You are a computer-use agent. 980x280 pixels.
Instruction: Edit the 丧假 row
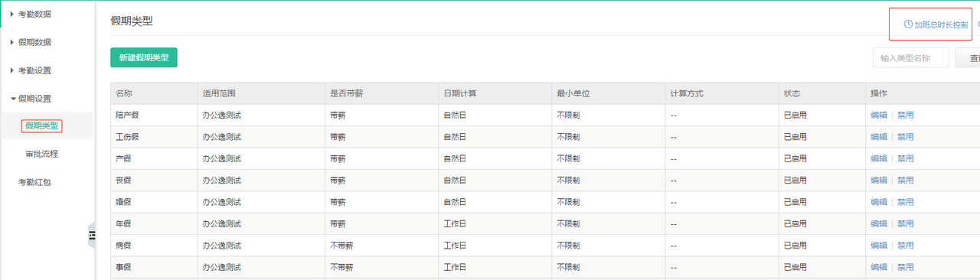879,181
